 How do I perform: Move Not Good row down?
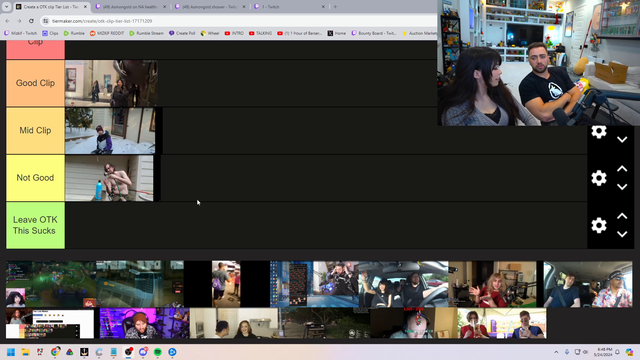pos(622,187)
